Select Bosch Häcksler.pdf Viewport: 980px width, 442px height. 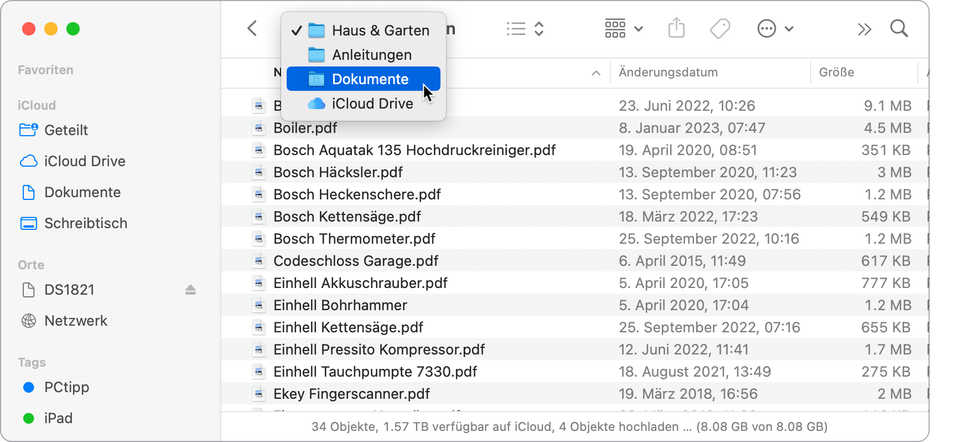pos(338,172)
